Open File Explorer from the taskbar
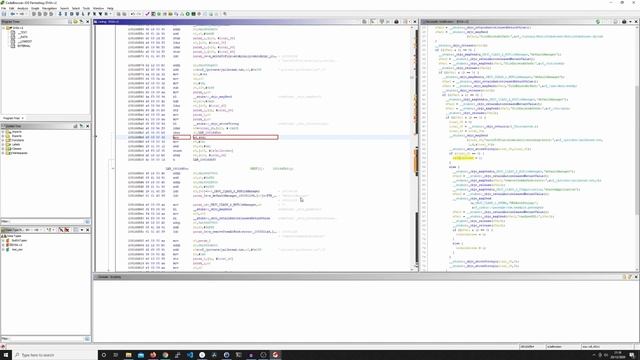The height and width of the screenshot is (360, 640). pyautogui.click(x=129, y=355)
